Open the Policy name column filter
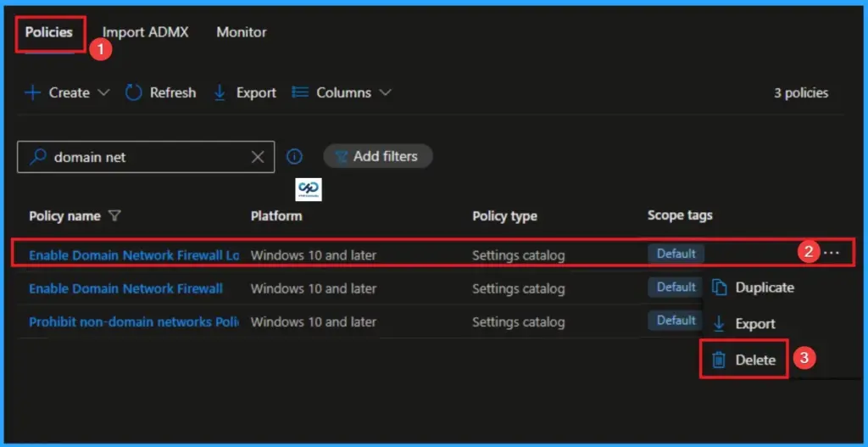868x447 pixels. click(x=114, y=216)
